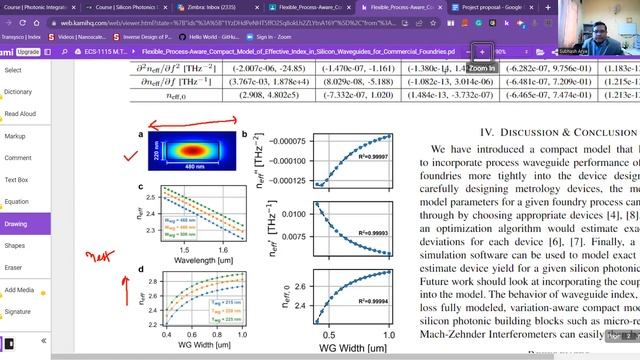Open the Signature tool

[18, 312]
